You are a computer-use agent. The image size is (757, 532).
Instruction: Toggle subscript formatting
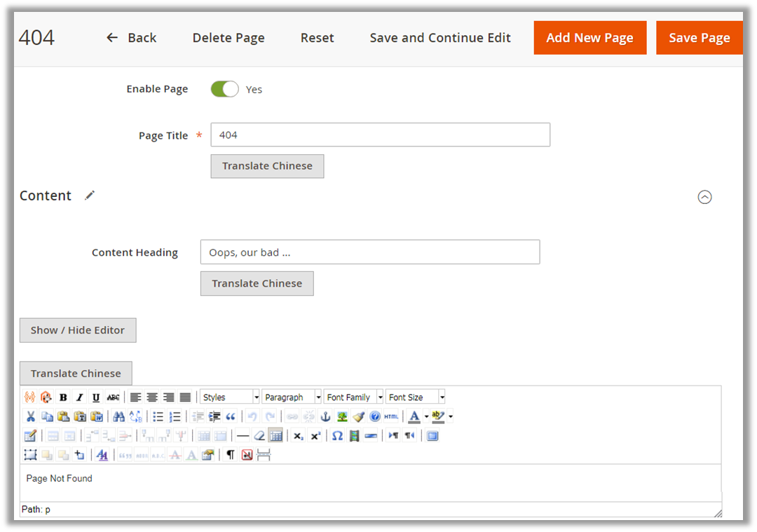298,435
